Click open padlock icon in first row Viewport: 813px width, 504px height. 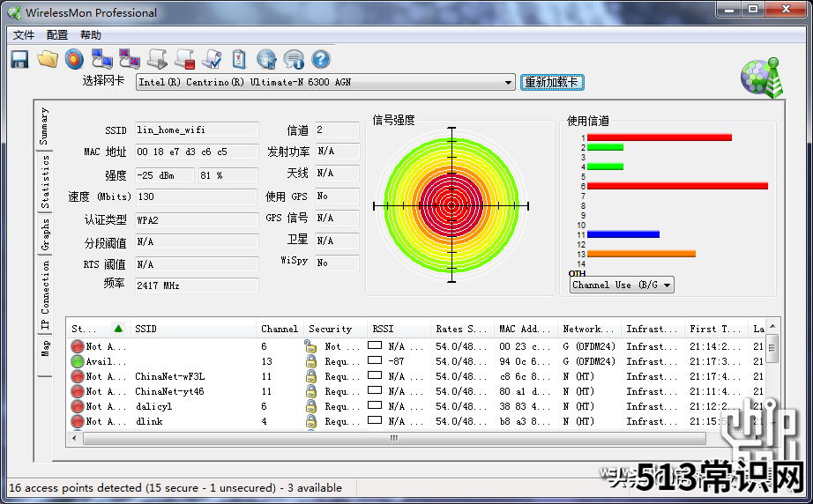(310, 346)
